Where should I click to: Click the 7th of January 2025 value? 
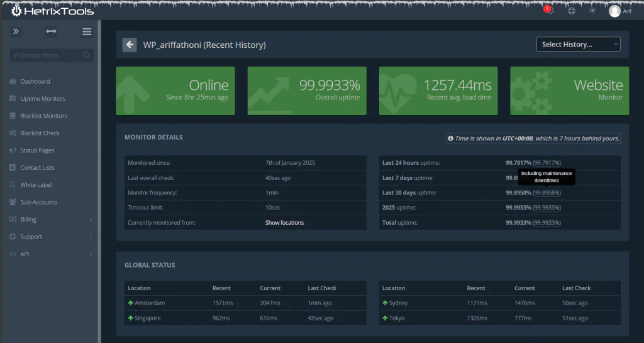point(291,162)
